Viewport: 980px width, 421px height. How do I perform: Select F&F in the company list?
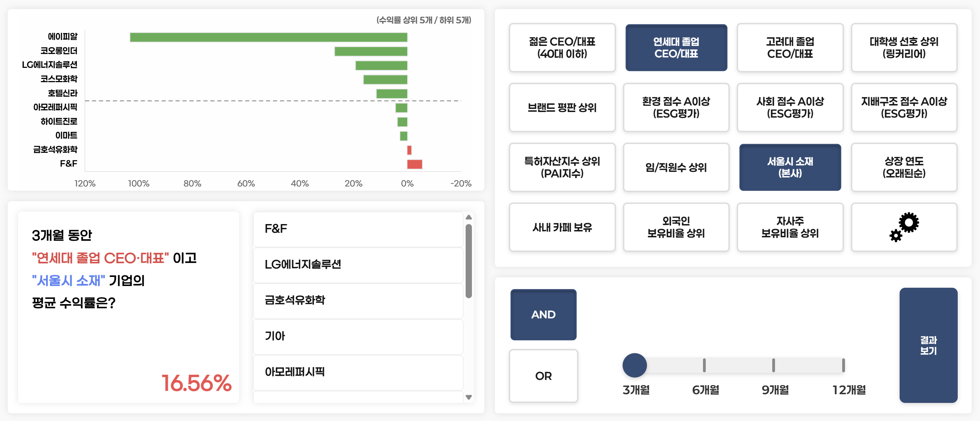pos(358,229)
